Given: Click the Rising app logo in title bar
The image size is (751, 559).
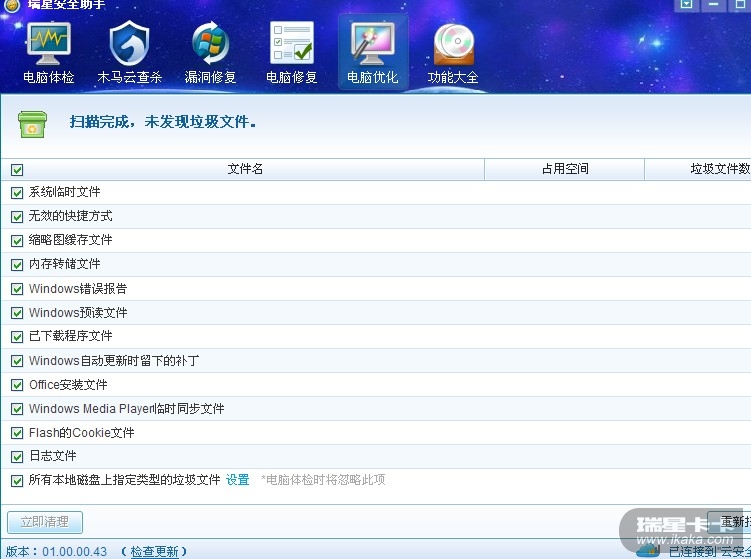Looking at the screenshot, I should 13,6.
